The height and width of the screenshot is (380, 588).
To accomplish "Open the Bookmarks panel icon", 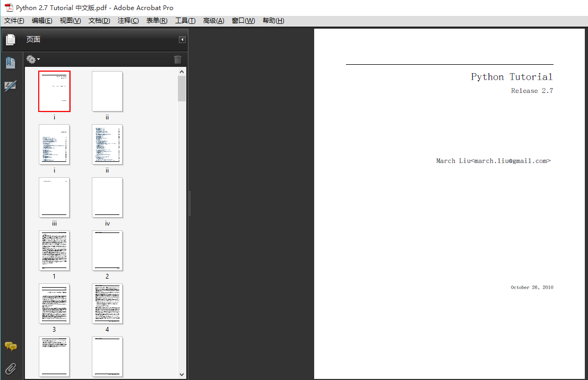I will click(11, 63).
